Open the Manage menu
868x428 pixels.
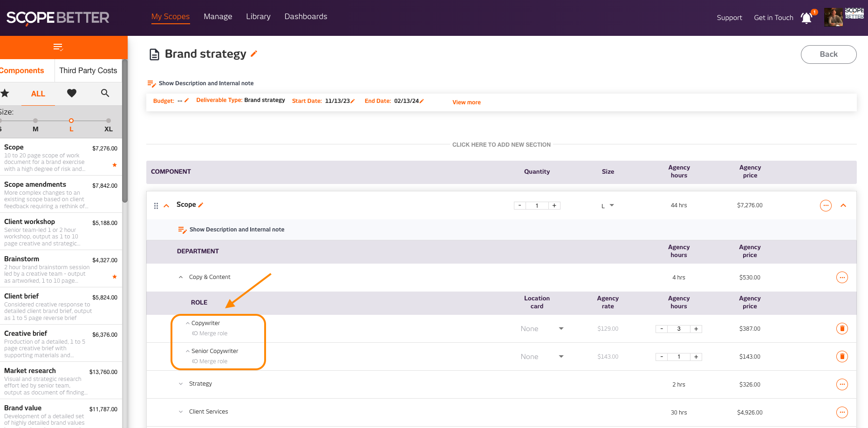point(218,16)
